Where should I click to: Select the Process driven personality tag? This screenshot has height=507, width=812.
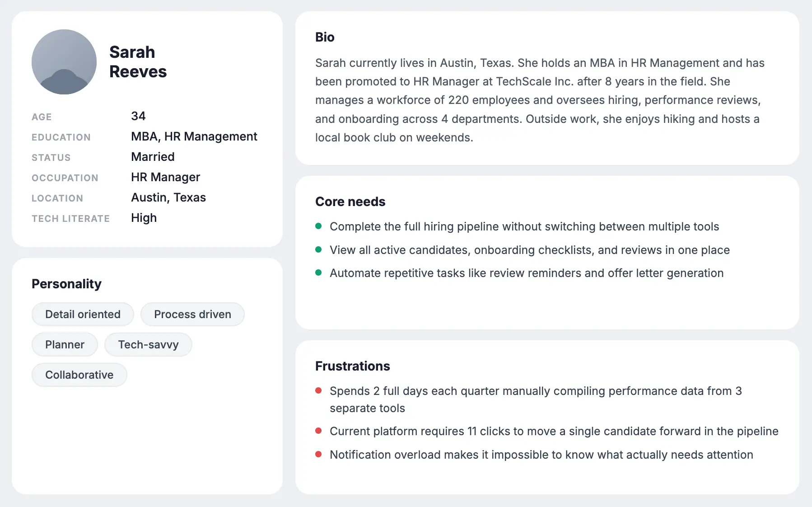192,314
